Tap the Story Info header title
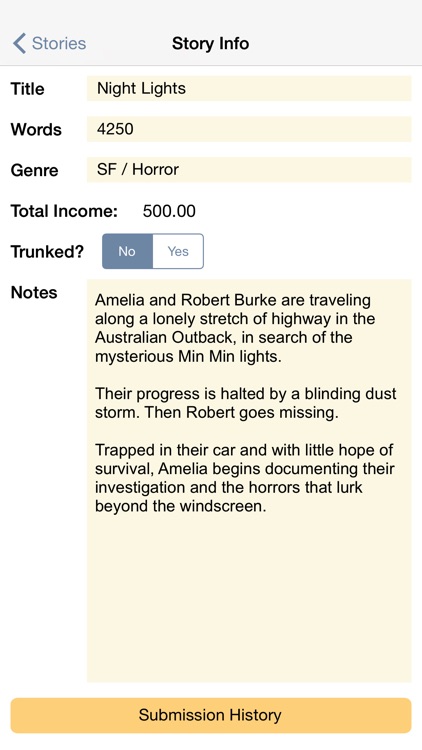 click(x=211, y=44)
